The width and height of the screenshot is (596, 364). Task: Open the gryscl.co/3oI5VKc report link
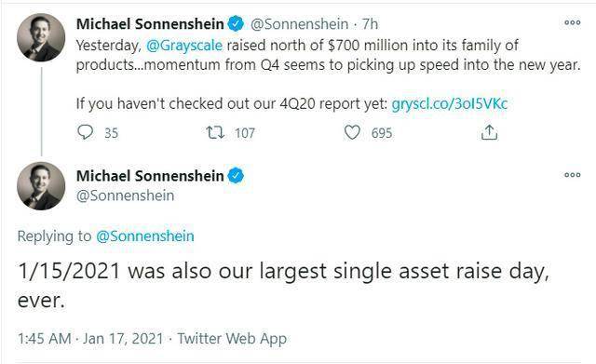pos(449,103)
